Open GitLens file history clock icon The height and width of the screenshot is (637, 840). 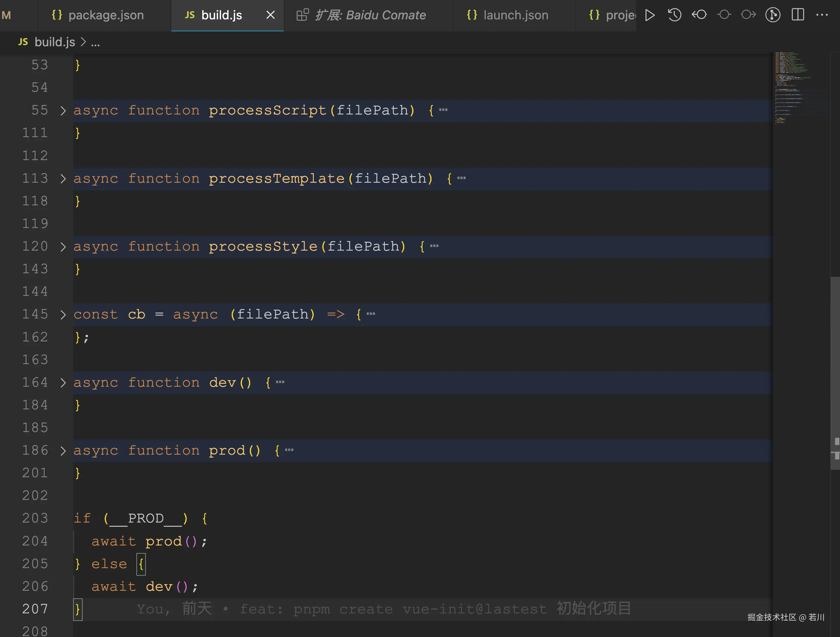674,15
